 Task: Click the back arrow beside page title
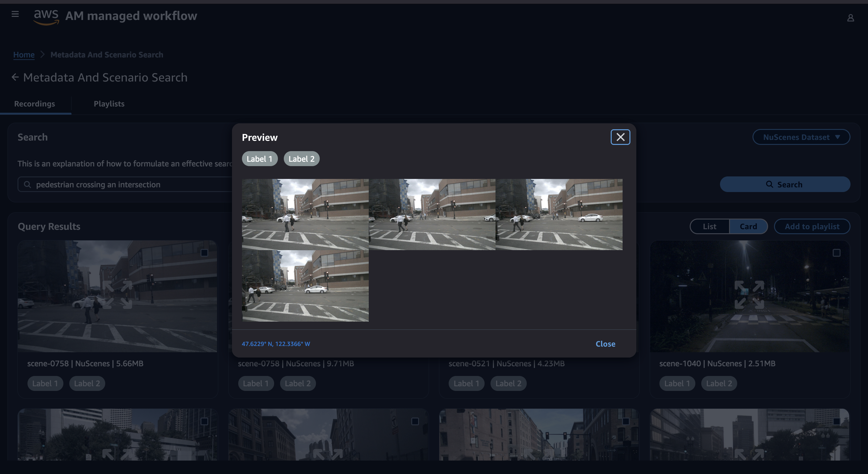pyautogui.click(x=15, y=77)
